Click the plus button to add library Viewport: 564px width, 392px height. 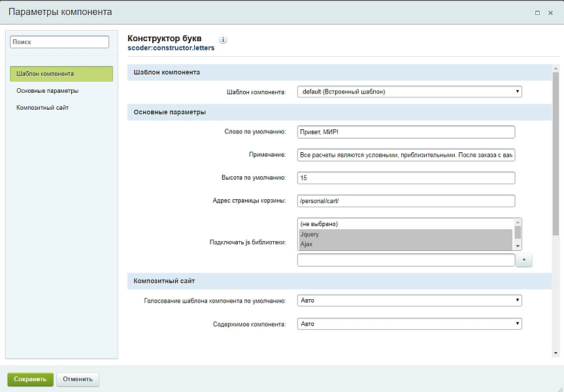point(524,261)
